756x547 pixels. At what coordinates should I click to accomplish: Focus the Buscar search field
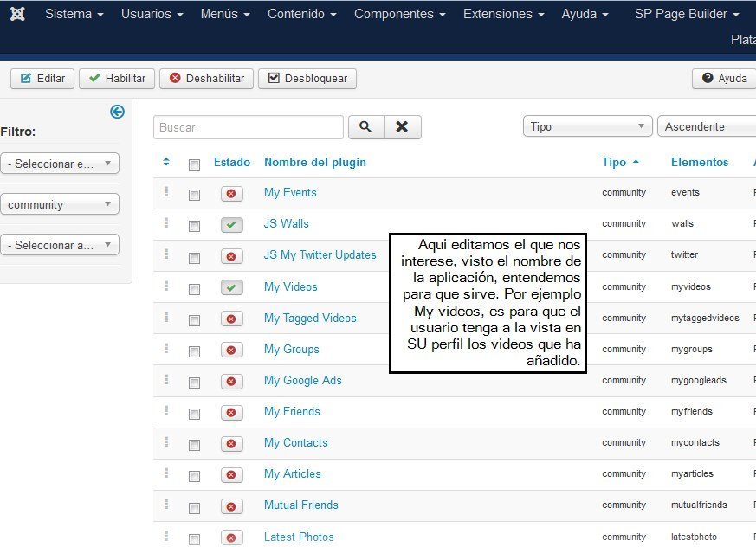click(x=249, y=127)
